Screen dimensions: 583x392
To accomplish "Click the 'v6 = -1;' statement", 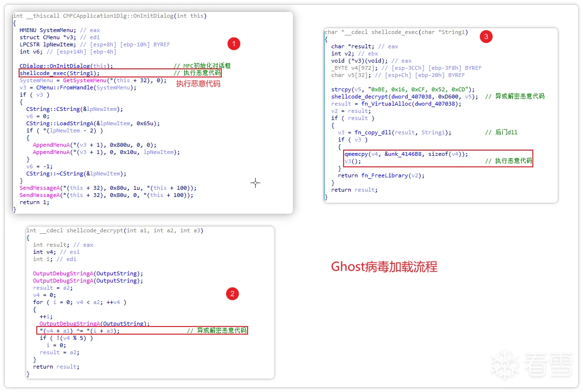I will (38, 166).
